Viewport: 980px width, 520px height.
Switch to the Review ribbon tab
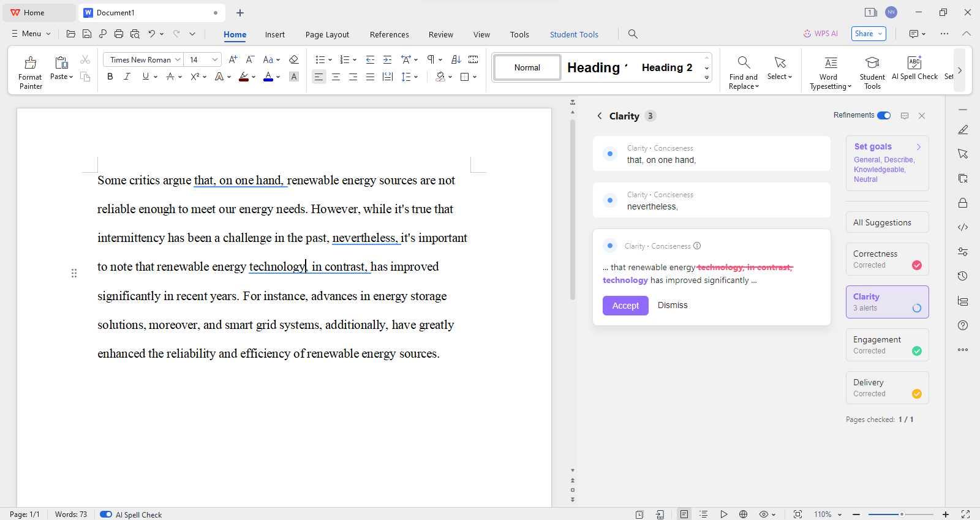coord(440,34)
